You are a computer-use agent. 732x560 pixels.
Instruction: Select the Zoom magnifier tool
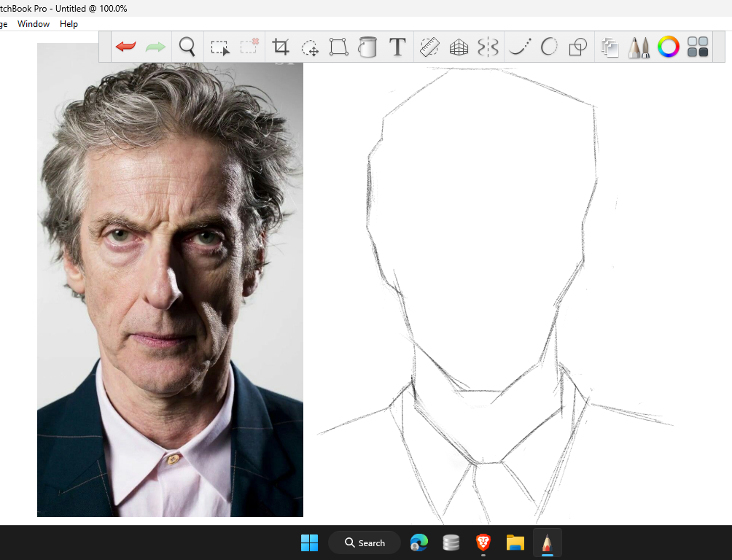pyautogui.click(x=187, y=47)
